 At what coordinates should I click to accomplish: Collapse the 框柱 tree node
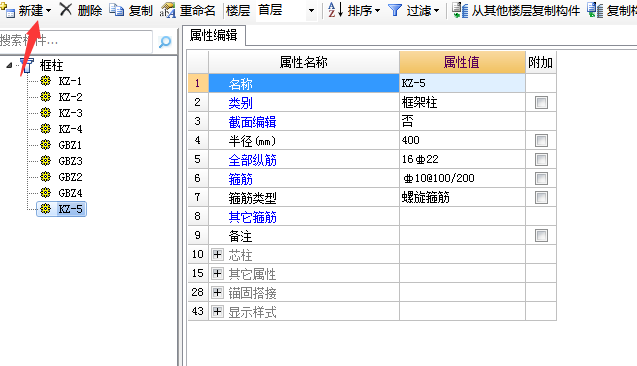point(9,65)
